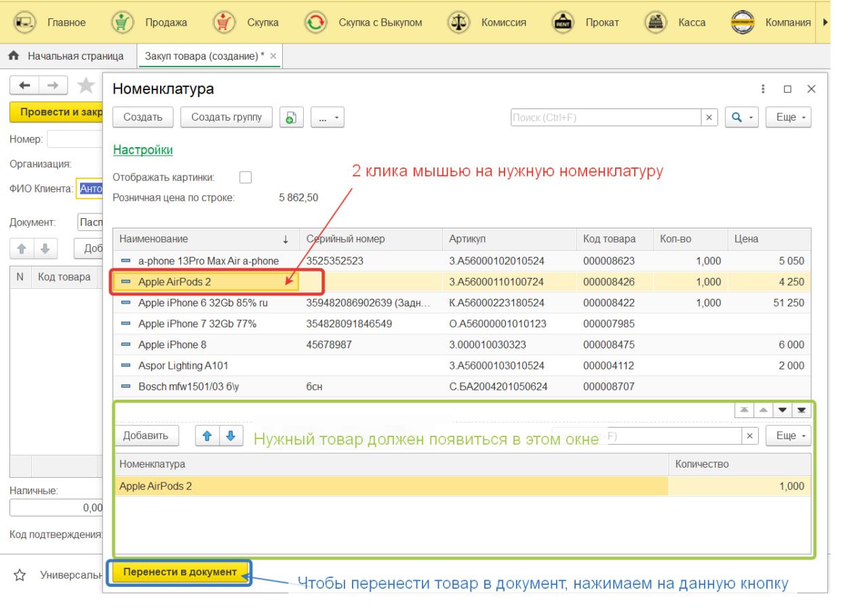Screen dimensions: 868x616
Task: Sort by Наименование column header
Action: pyautogui.click(x=206, y=239)
